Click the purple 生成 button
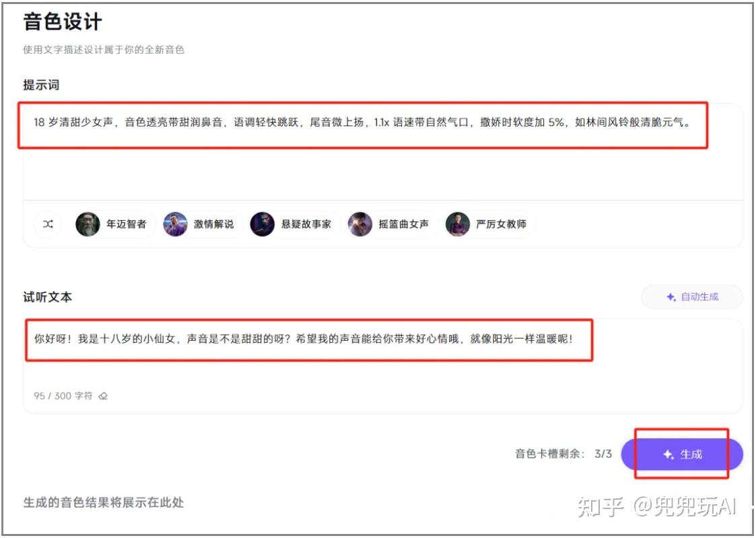Image resolution: width=756 pixels, height=538 pixels. [x=682, y=454]
